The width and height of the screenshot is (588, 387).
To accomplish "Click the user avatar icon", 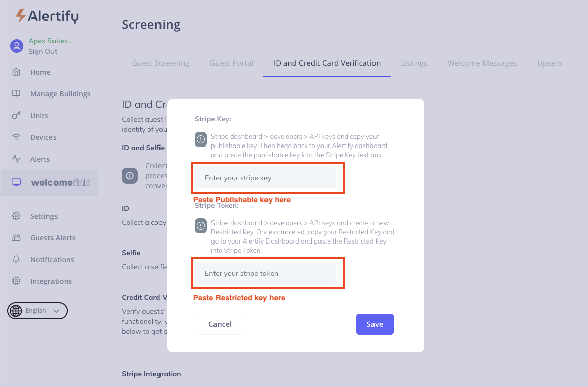I will pyautogui.click(x=17, y=46).
